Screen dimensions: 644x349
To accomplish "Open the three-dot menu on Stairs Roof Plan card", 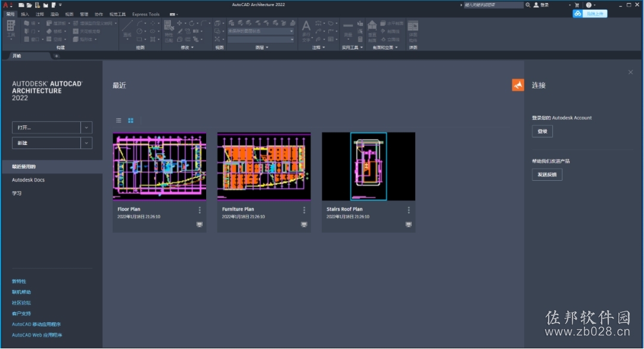I will (x=409, y=210).
